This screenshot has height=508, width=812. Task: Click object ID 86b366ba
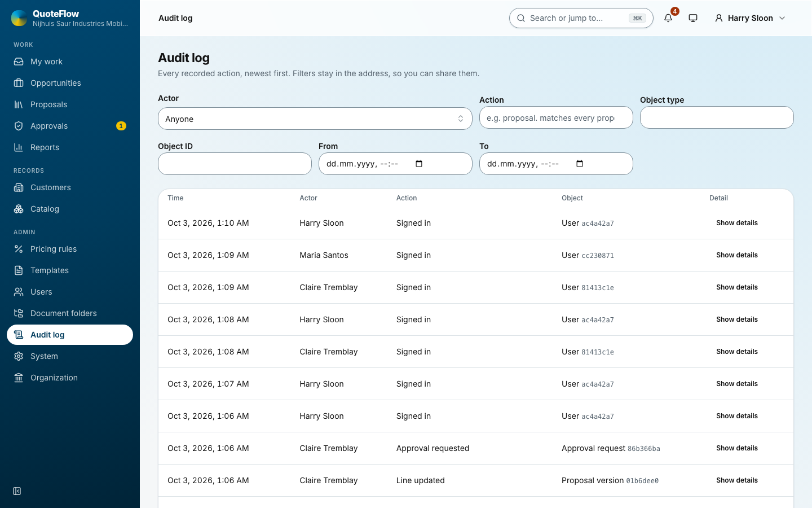[x=644, y=449]
